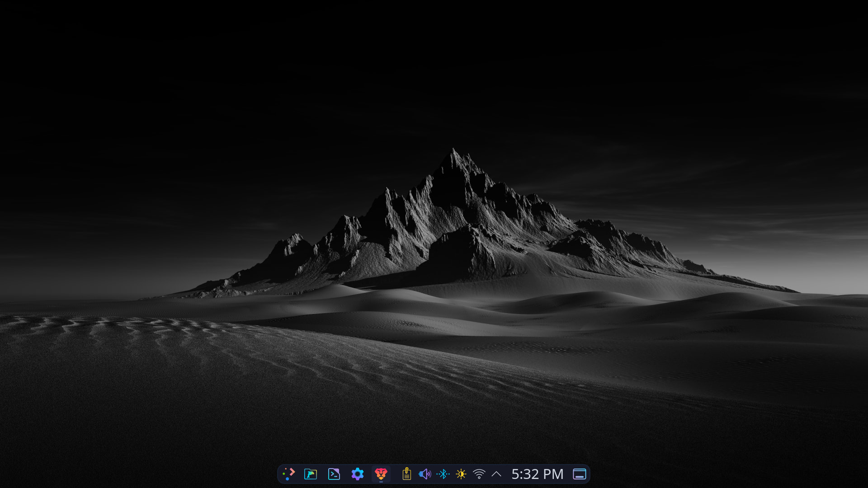The width and height of the screenshot is (868, 488).
Task: Switch to the Brave browser window
Action: (381, 474)
